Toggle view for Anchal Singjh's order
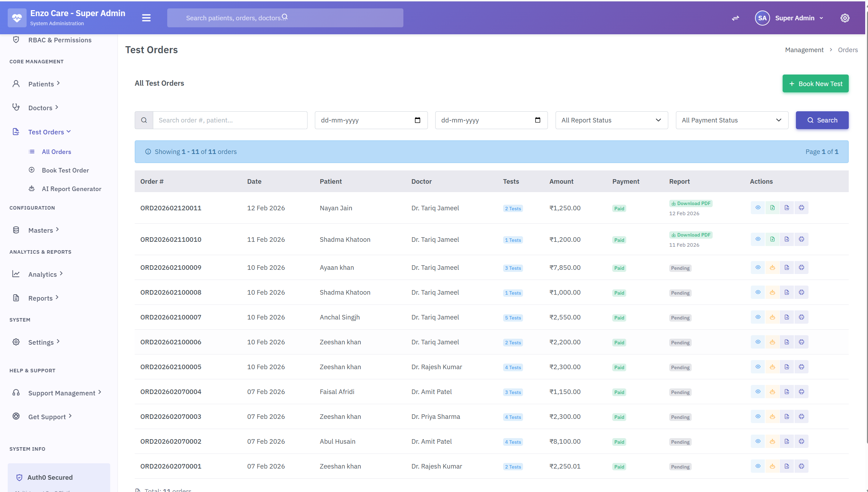The image size is (868, 492). (x=758, y=317)
